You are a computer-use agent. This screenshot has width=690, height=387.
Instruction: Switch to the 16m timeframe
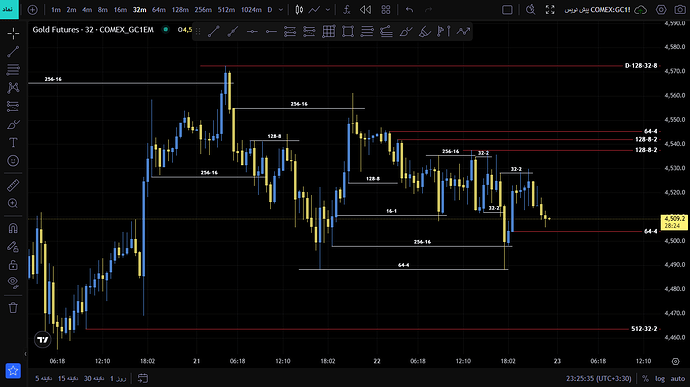tap(120, 10)
